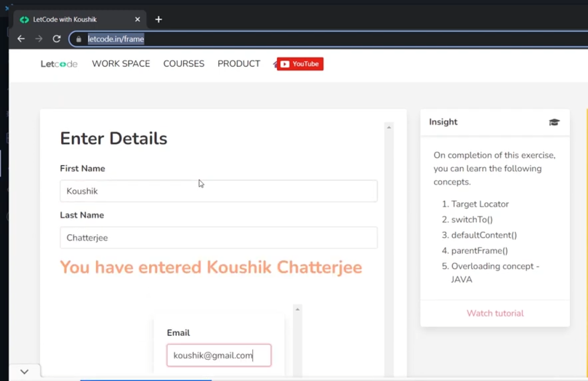This screenshot has width=588, height=381.
Task: Click the padlock site info icon
Action: point(79,39)
